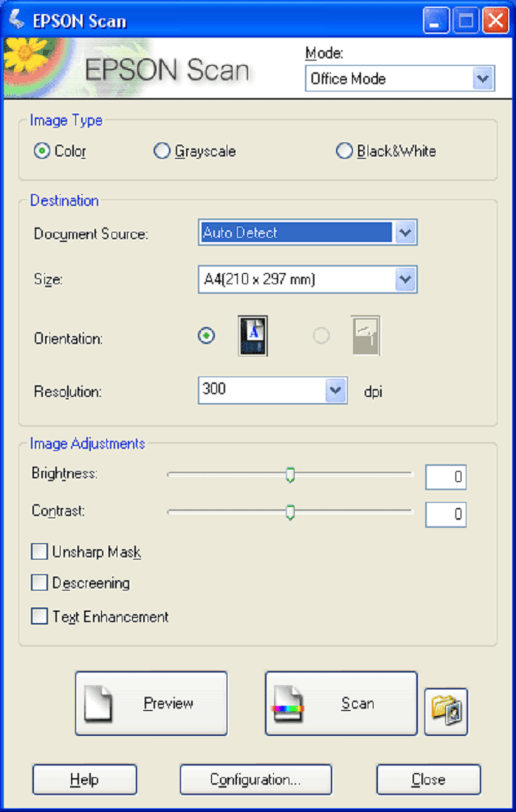Screen dimensions: 516x812
Task: Click the Contrast slider thumb
Action: [290, 513]
